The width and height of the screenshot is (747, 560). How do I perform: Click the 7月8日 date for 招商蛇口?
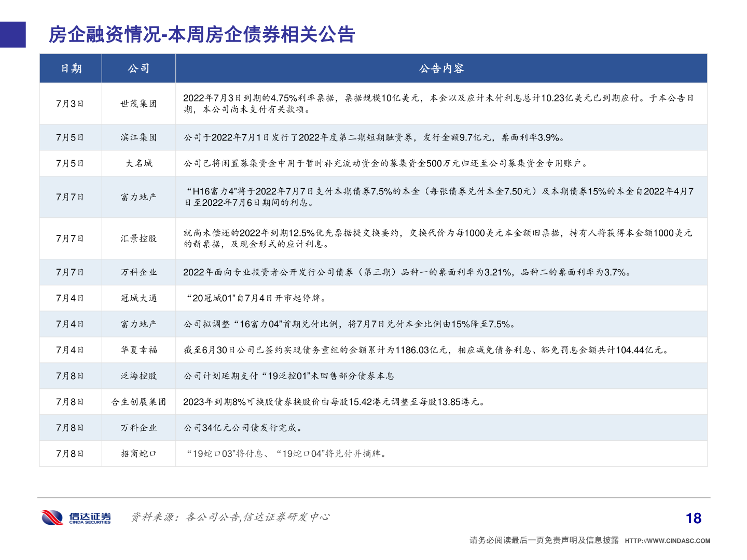(x=70, y=454)
